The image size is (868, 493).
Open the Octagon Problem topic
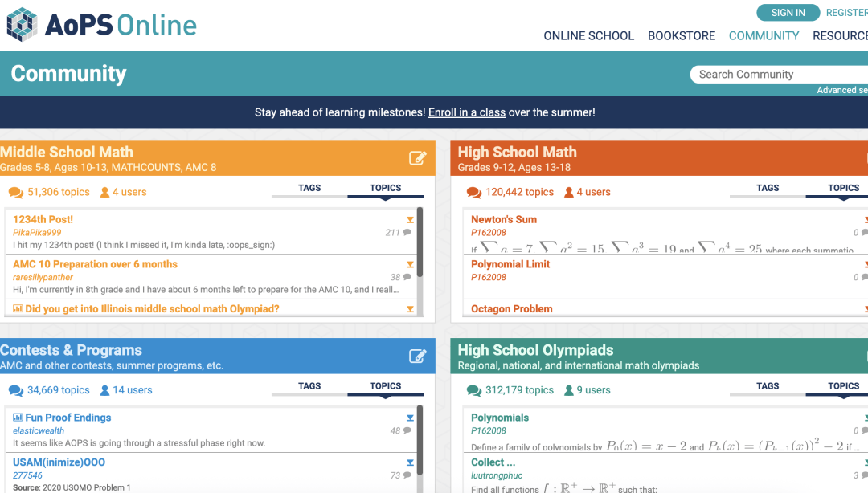coord(511,309)
